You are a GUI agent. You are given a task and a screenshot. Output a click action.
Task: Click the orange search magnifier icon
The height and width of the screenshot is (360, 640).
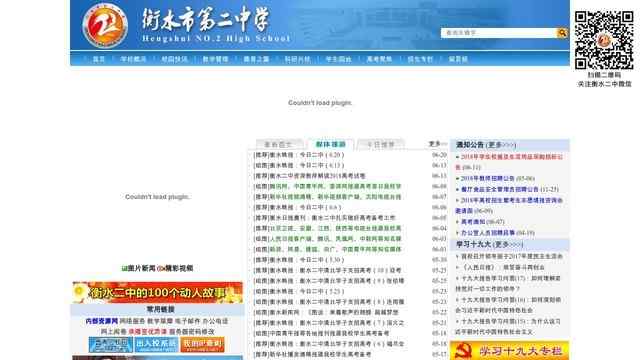562,33
